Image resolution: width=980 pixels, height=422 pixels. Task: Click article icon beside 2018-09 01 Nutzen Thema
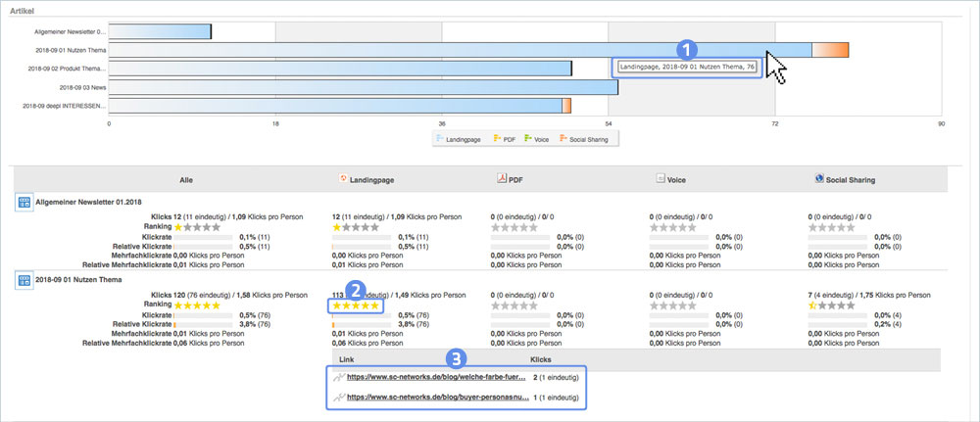click(23, 281)
